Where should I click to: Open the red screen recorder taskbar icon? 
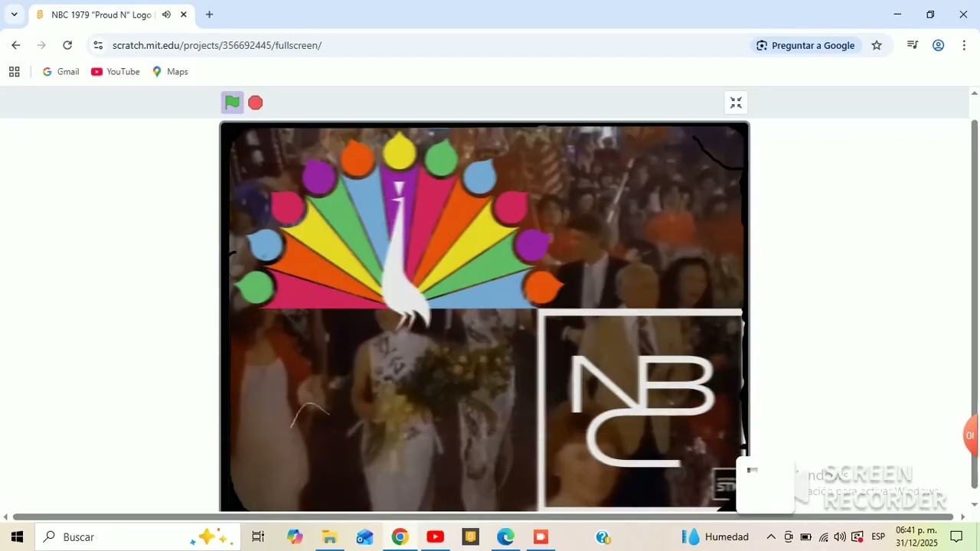pos(541,537)
